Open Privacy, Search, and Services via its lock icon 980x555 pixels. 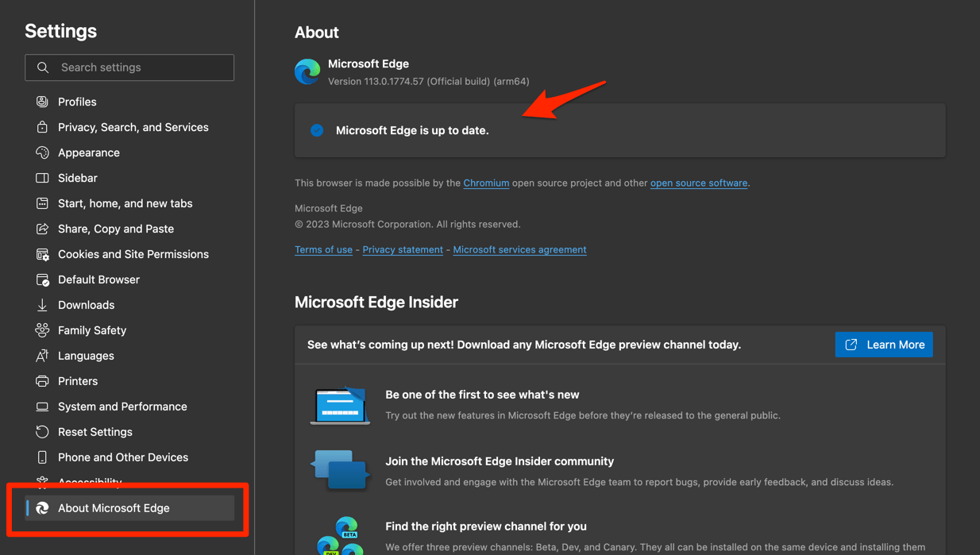tap(41, 126)
